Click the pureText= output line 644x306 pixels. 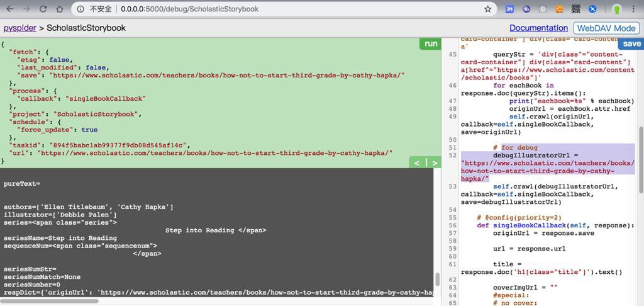(22, 183)
